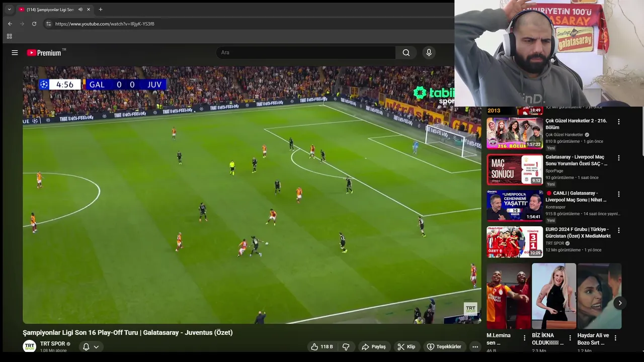The width and height of the screenshot is (644, 362).
Task: Click the Paylaş share button
Action: click(373, 346)
